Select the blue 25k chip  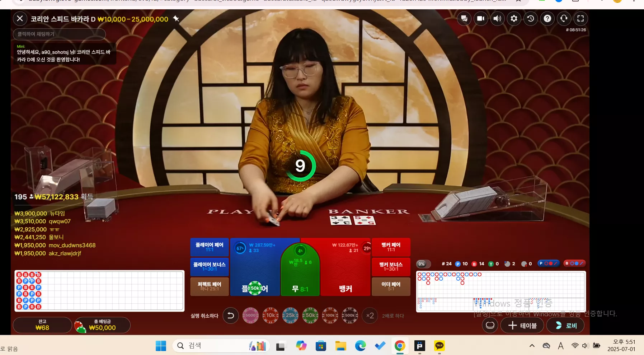(290, 316)
